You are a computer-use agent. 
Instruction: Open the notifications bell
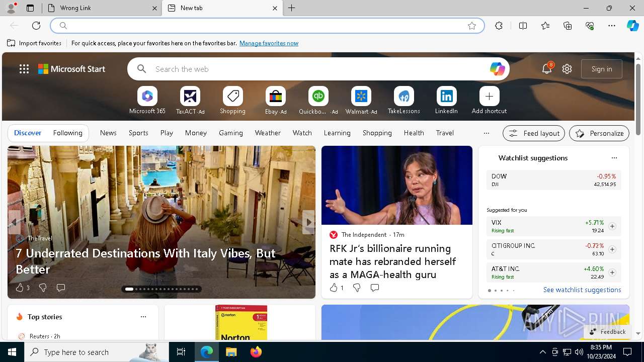point(547,69)
